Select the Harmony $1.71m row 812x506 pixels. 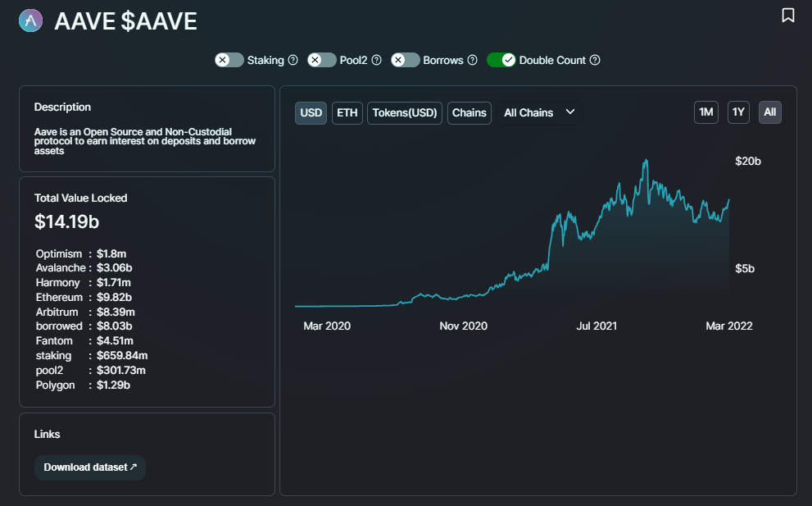[x=84, y=283]
